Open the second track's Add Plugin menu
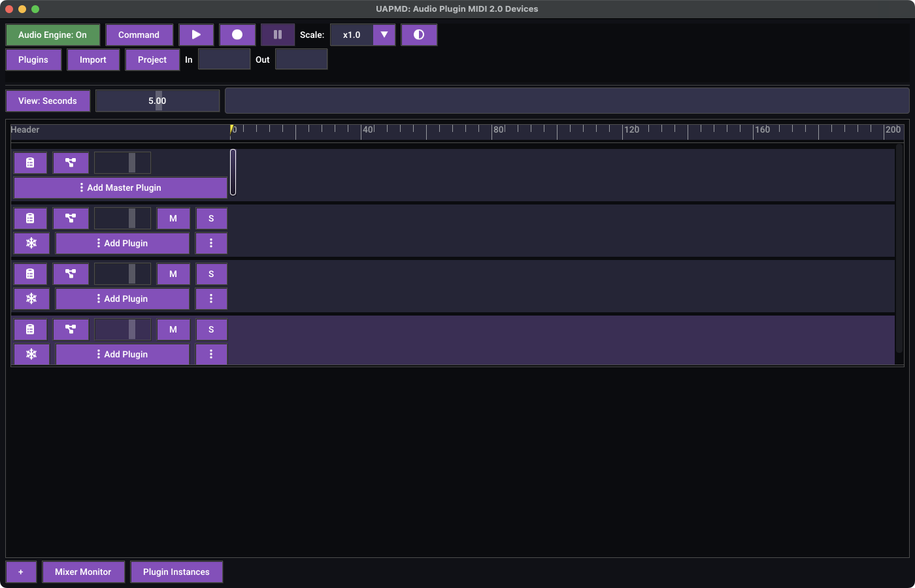Image resolution: width=915 pixels, height=588 pixels. click(x=123, y=299)
